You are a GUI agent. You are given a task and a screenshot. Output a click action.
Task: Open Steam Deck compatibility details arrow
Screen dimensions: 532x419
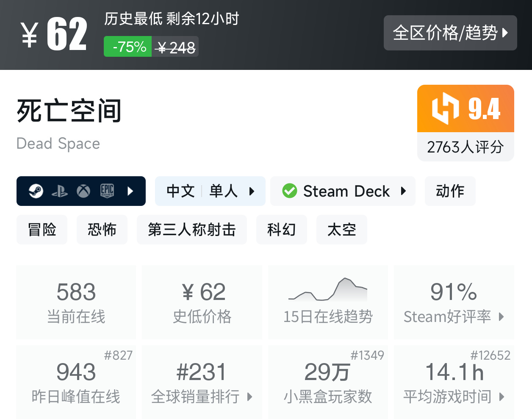[403, 191]
